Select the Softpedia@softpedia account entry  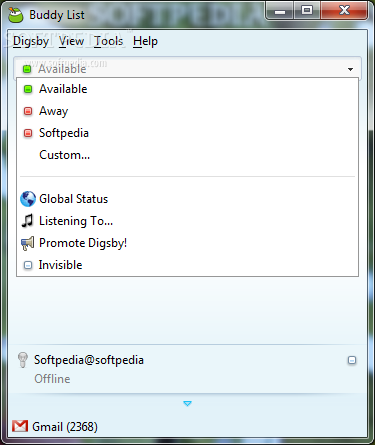(187, 369)
